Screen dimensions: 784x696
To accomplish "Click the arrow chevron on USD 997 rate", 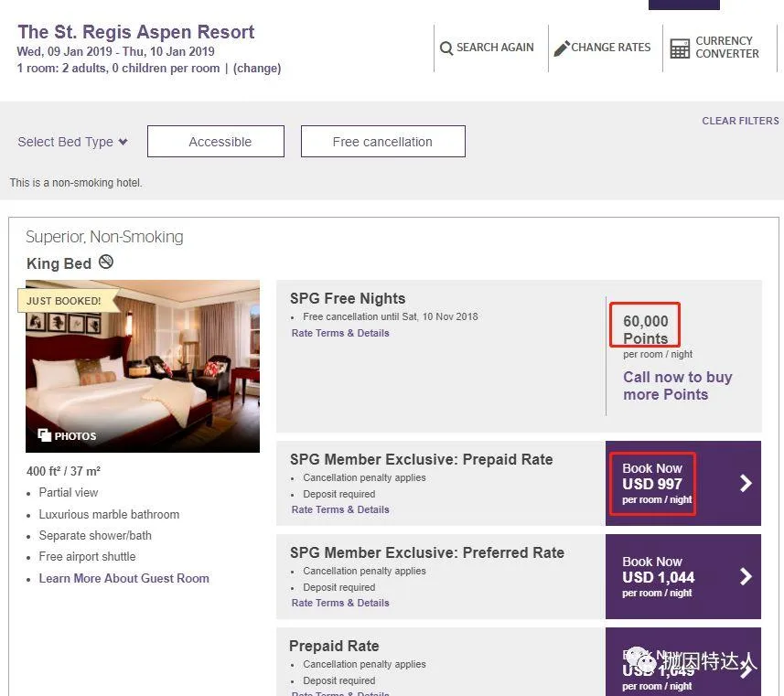I will (746, 483).
